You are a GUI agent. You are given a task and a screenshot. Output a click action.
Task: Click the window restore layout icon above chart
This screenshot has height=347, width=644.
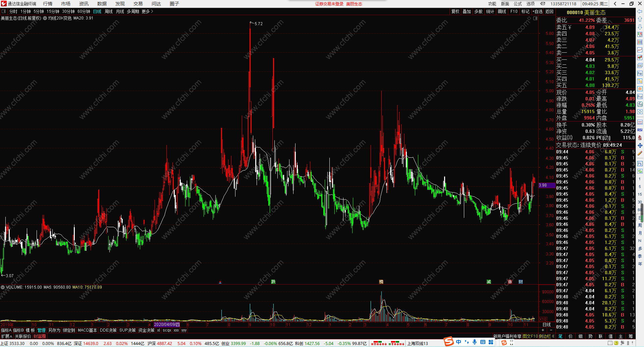pyautogui.click(x=535, y=18)
